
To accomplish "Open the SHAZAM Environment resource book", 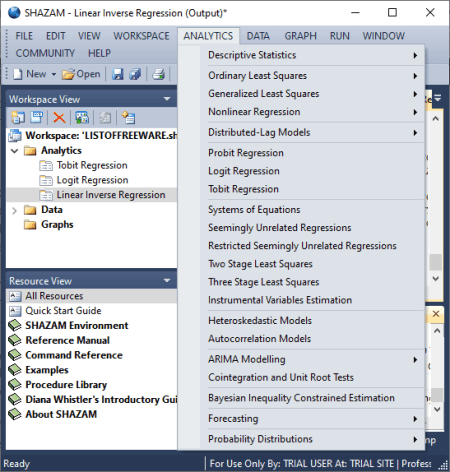I will coord(77,325).
